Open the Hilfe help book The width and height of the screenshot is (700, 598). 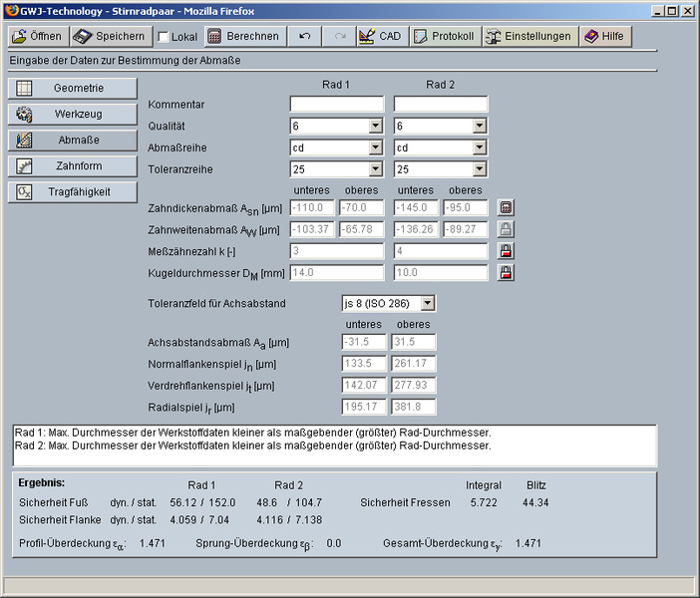point(604,37)
